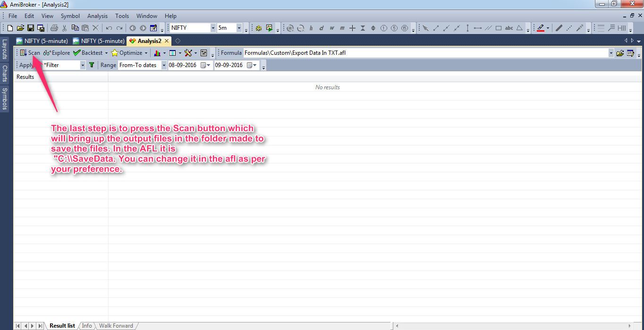644x330 pixels.
Task: Open calendar for 09-09-2016 date
Action: click(252, 65)
